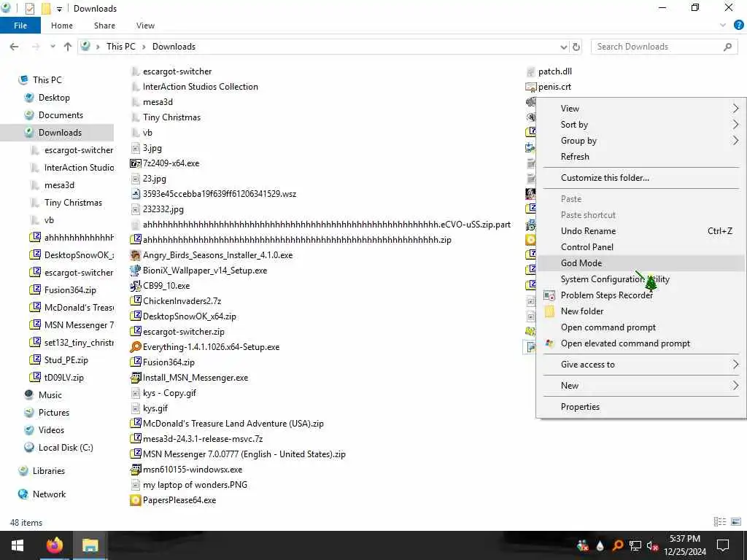Expand the Group by submenu
Screen dimensions: 747x560
tap(735, 141)
